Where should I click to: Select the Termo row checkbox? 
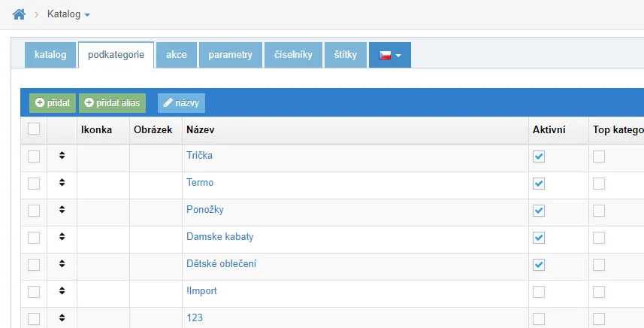click(34, 184)
